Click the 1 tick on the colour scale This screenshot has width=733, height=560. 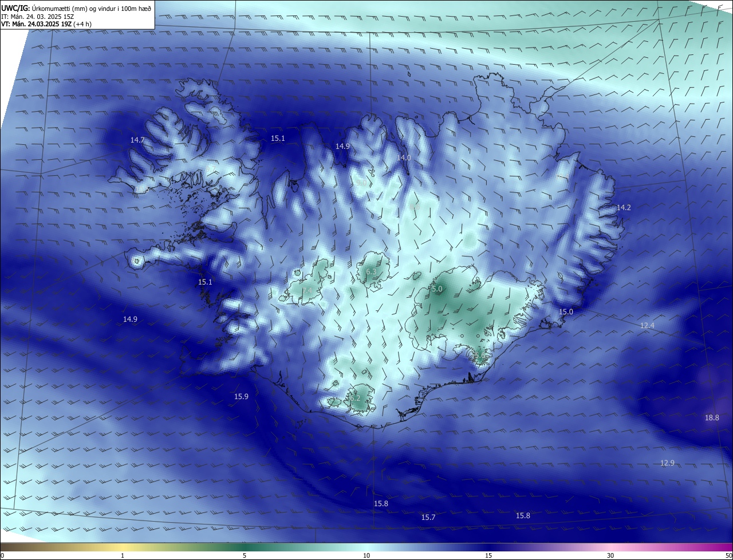(123, 555)
